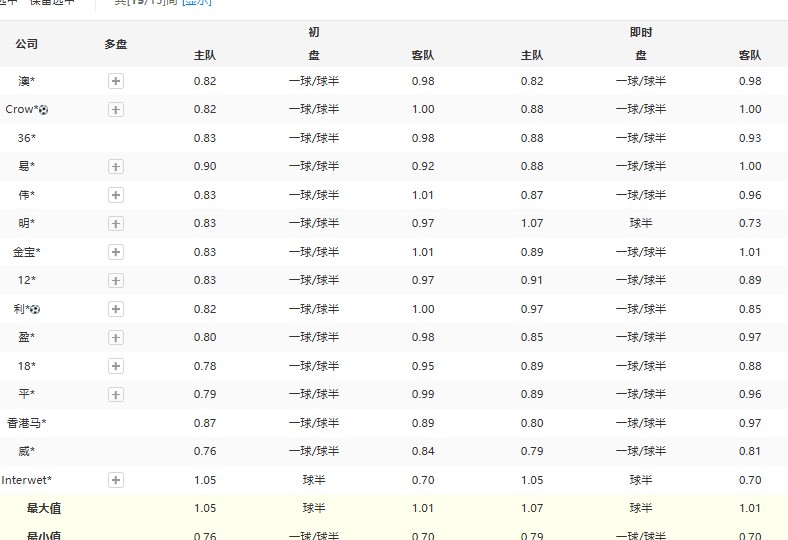This screenshot has width=788, height=540.
Task: Click the 最大值 summary row label
Action: click(44, 508)
